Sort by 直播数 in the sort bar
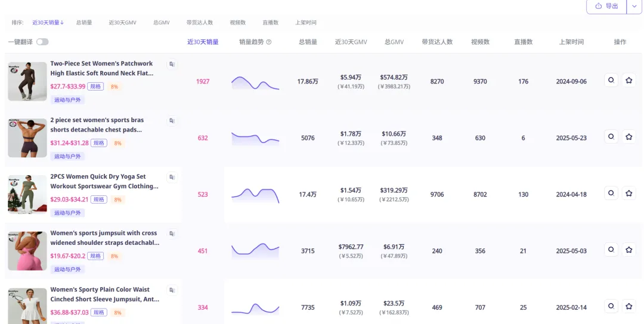The image size is (644, 324). click(271, 23)
